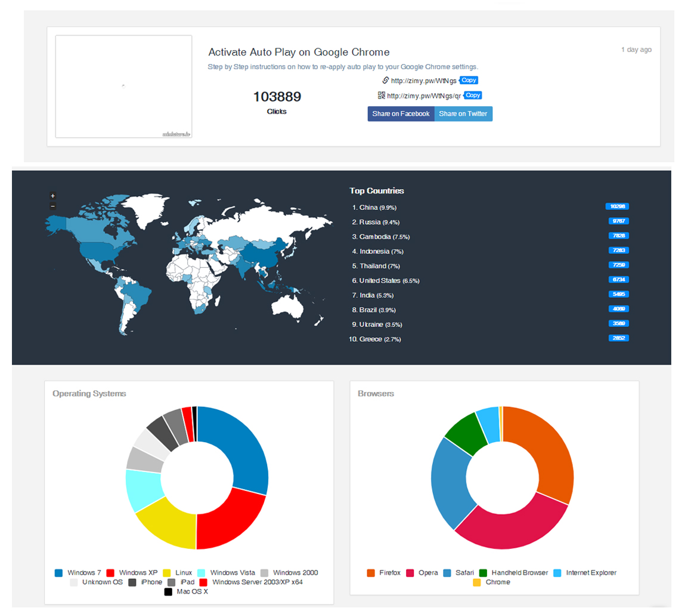Copy the zimy.pw/WtNgs short link
The image size is (700, 611).
tap(469, 80)
